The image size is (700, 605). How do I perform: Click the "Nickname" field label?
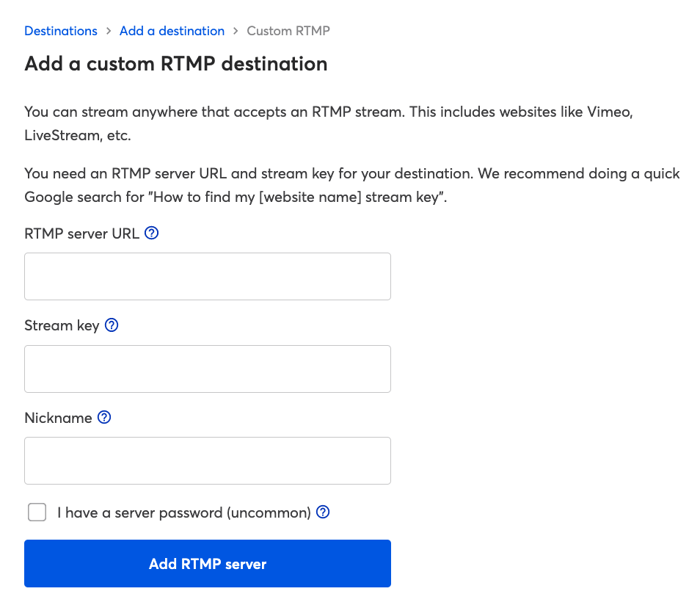coord(58,418)
